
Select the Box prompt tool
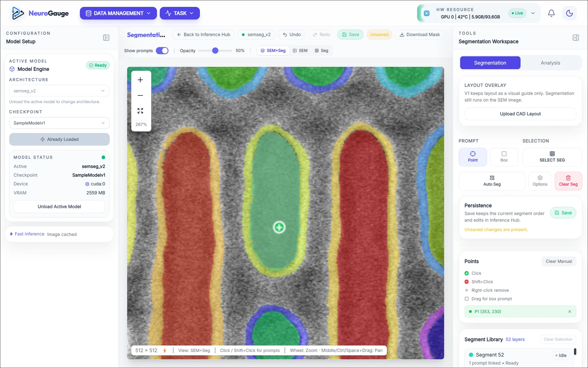504,157
